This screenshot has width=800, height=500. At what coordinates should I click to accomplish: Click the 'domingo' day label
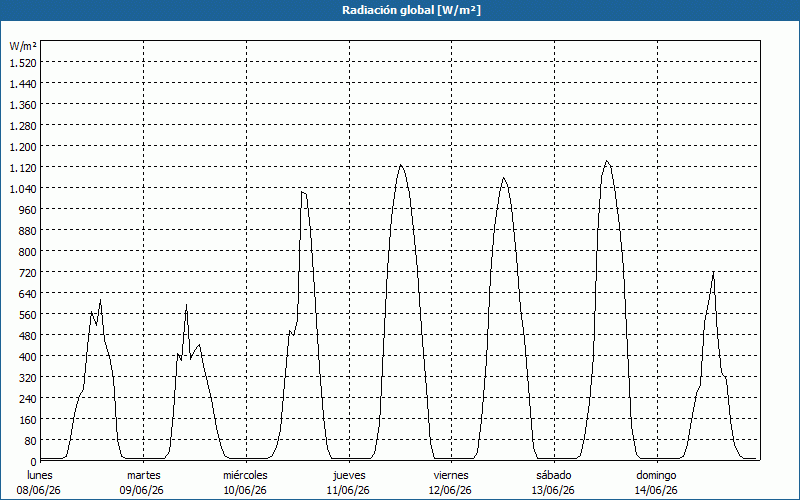[656, 475]
